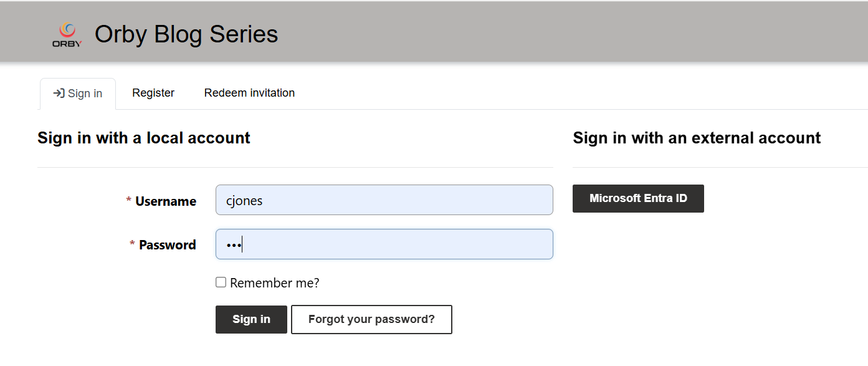
Task: Sign in using Microsoft Entra ID
Action: tap(638, 198)
